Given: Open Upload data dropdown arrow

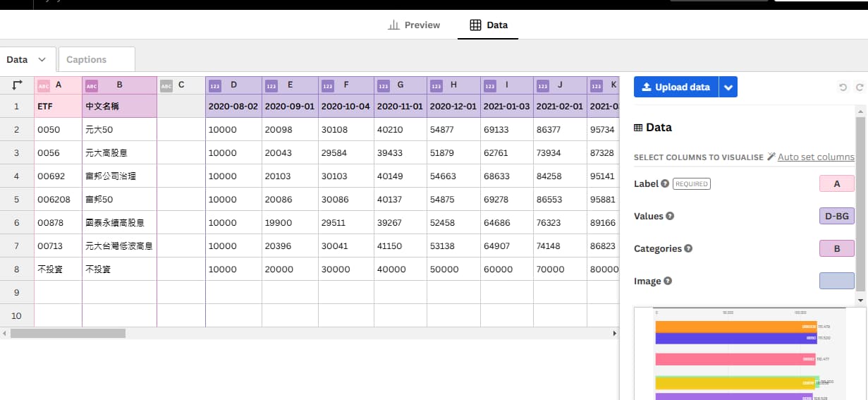Looking at the screenshot, I should [729, 87].
